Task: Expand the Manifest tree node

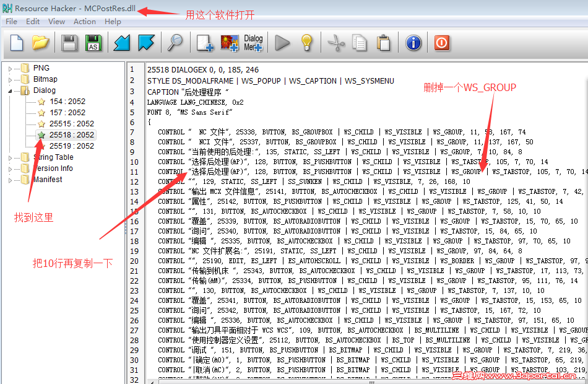Action: pyautogui.click(x=10, y=181)
